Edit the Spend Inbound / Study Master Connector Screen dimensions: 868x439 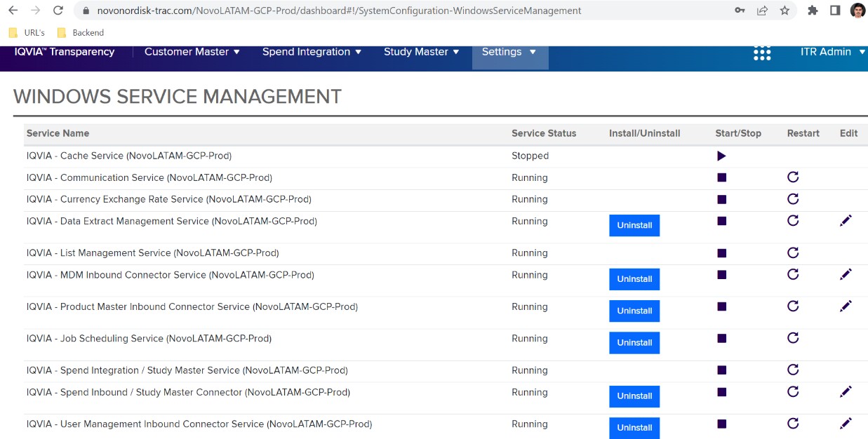coord(846,391)
